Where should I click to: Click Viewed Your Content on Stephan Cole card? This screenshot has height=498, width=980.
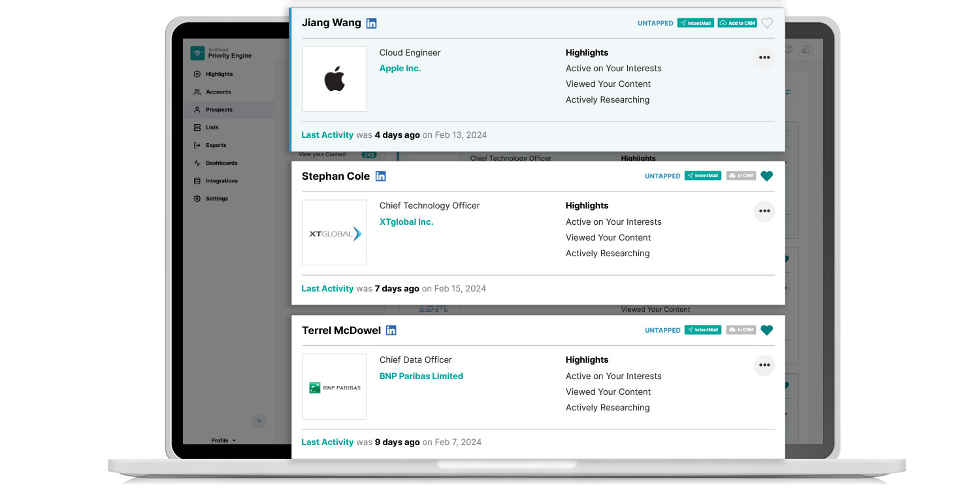pos(608,238)
